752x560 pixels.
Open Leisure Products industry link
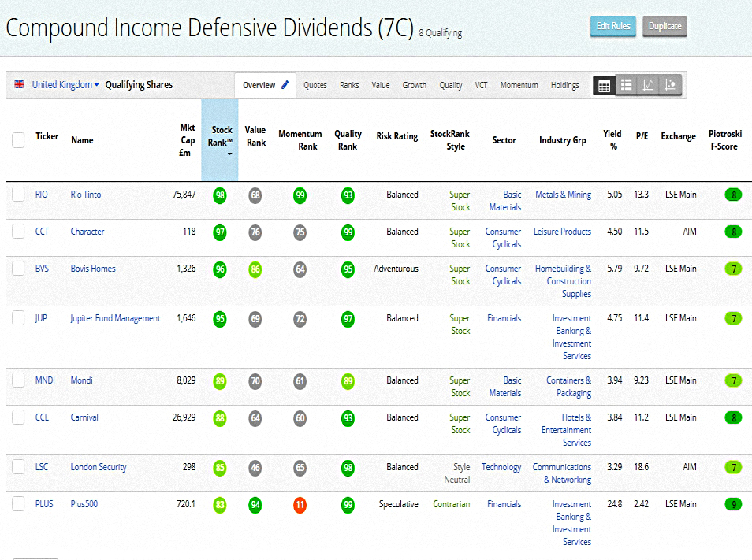click(562, 232)
